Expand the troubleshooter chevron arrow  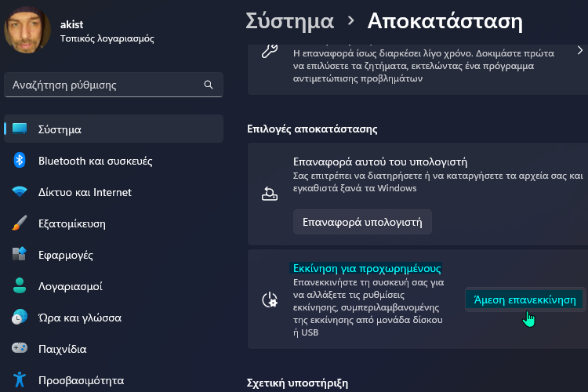(580, 50)
